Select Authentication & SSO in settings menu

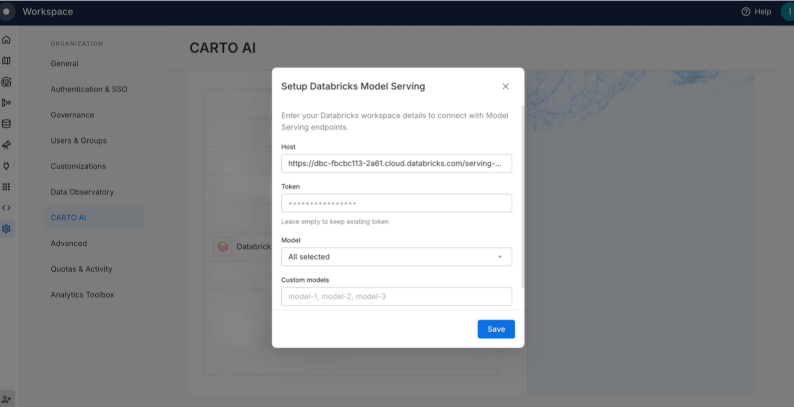click(x=89, y=89)
